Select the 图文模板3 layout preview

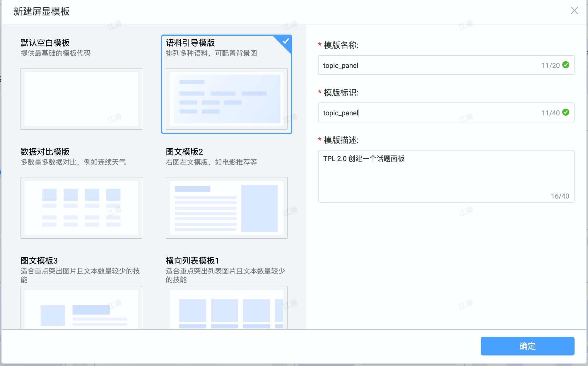pyautogui.click(x=81, y=308)
